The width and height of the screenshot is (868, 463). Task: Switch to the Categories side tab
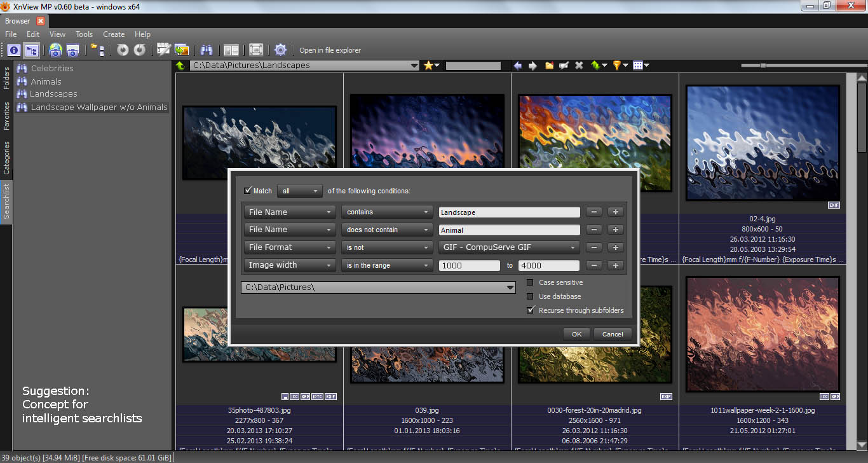6,158
